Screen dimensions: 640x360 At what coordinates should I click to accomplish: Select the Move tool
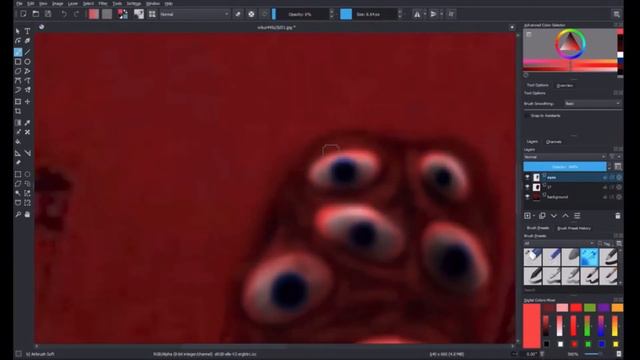[x=27, y=101]
